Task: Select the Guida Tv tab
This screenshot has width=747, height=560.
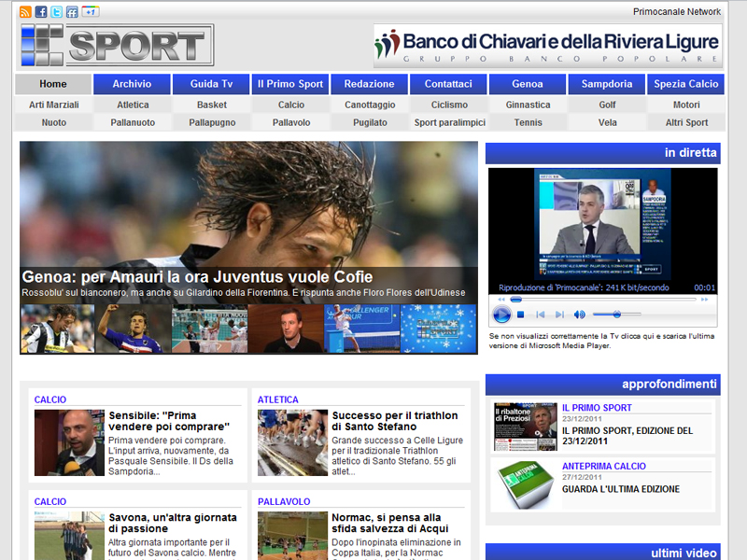Action: coord(211,84)
